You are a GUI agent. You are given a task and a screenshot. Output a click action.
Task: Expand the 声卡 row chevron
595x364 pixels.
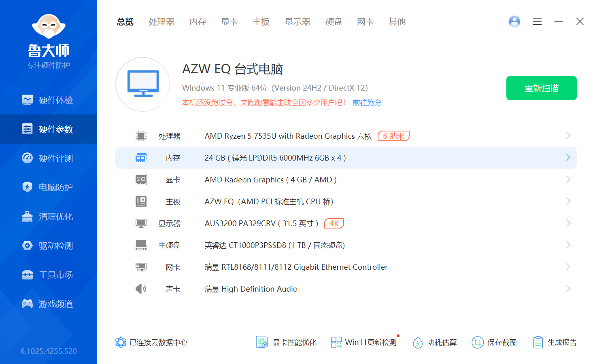tap(568, 288)
